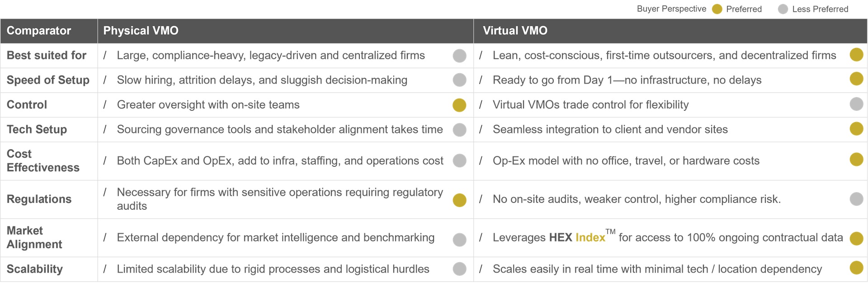
Task: Click gold dot in Physical VMO Control row
Action: 459,105
